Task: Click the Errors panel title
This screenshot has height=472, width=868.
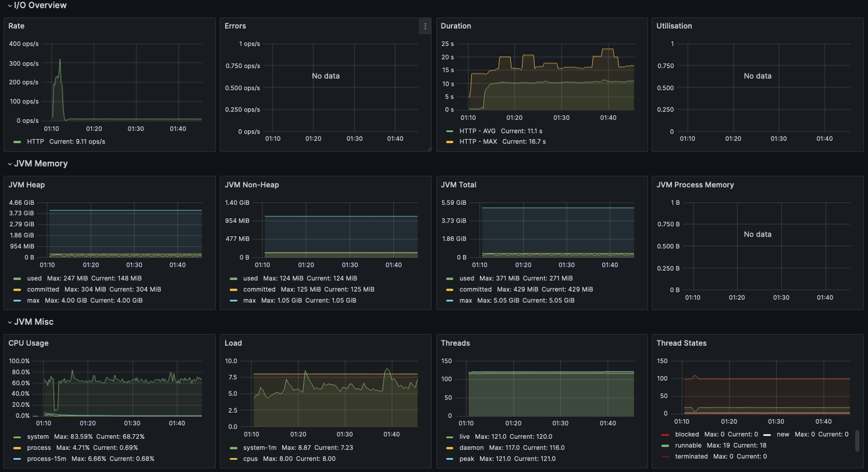Action: pyautogui.click(x=235, y=26)
